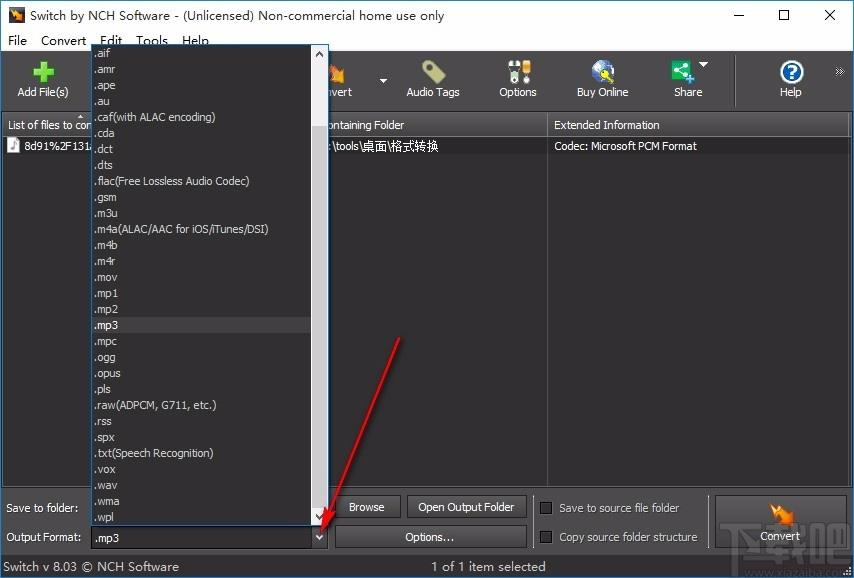Screen dimensions: 854x578
Task: Click Codec: Microsoft PCM Format cell
Action: click(625, 146)
